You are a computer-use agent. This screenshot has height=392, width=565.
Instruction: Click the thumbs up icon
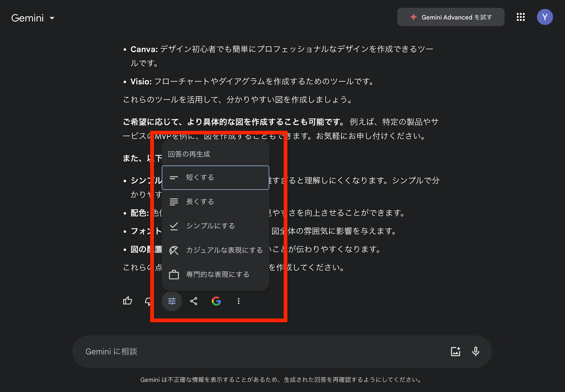coord(127,301)
